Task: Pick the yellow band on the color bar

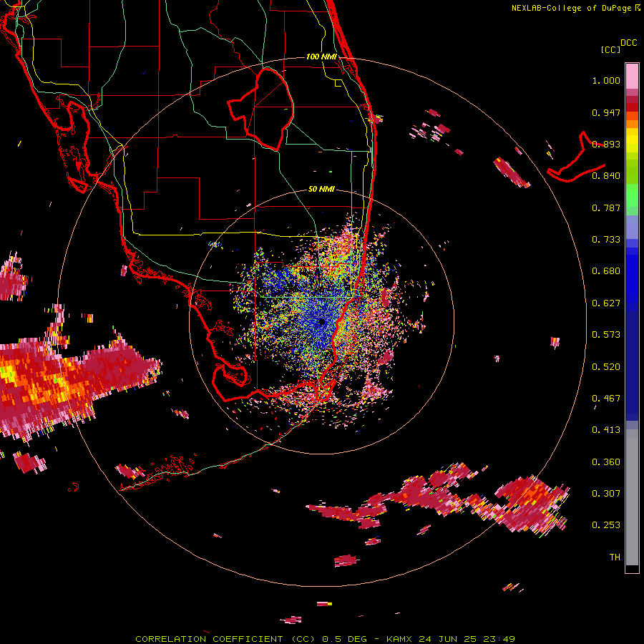Action: [632, 141]
